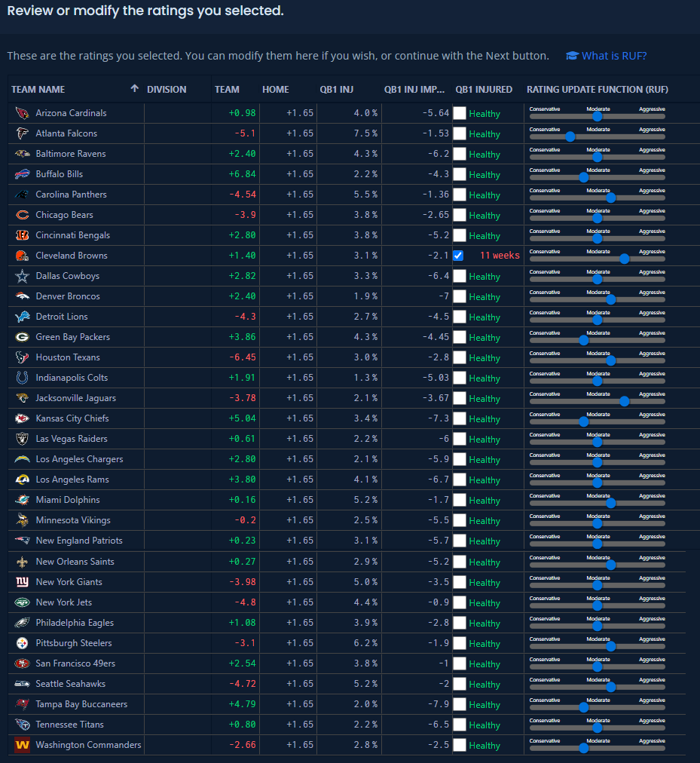
Task: Edit Pittsburgh Steelers QB1 injury 6.2%
Action: point(365,643)
